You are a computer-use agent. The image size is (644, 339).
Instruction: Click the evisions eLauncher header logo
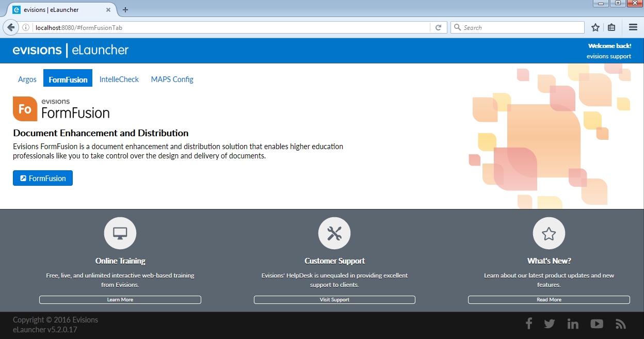(71, 50)
